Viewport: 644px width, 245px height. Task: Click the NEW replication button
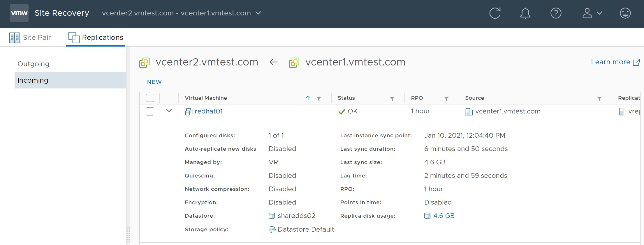tap(154, 82)
